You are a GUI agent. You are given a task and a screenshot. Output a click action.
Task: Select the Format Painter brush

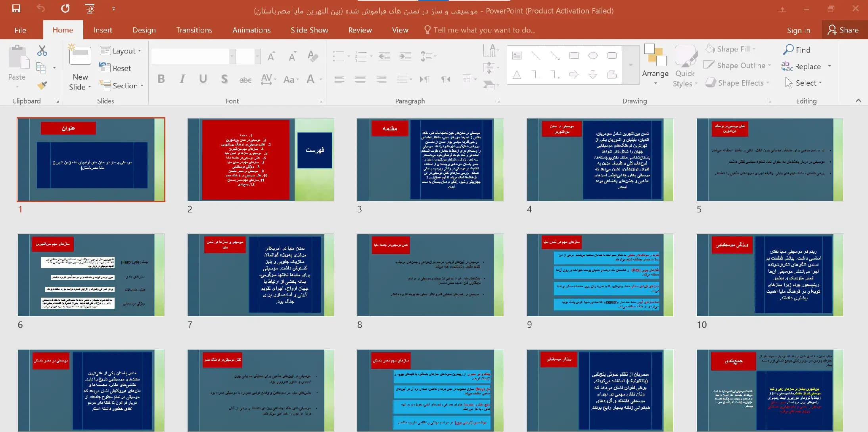[x=42, y=85]
